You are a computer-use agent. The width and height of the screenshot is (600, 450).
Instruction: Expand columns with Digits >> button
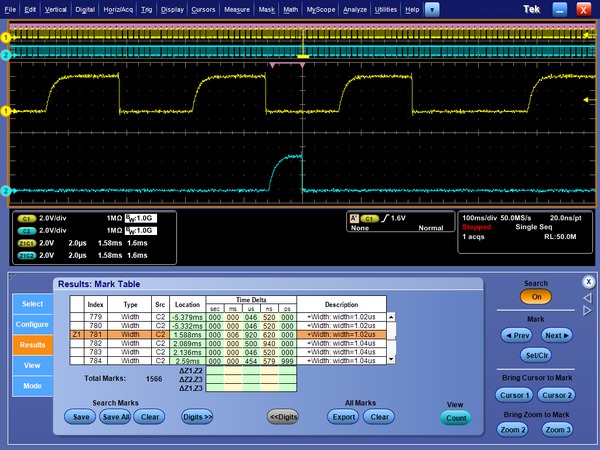tap(198, 417)
